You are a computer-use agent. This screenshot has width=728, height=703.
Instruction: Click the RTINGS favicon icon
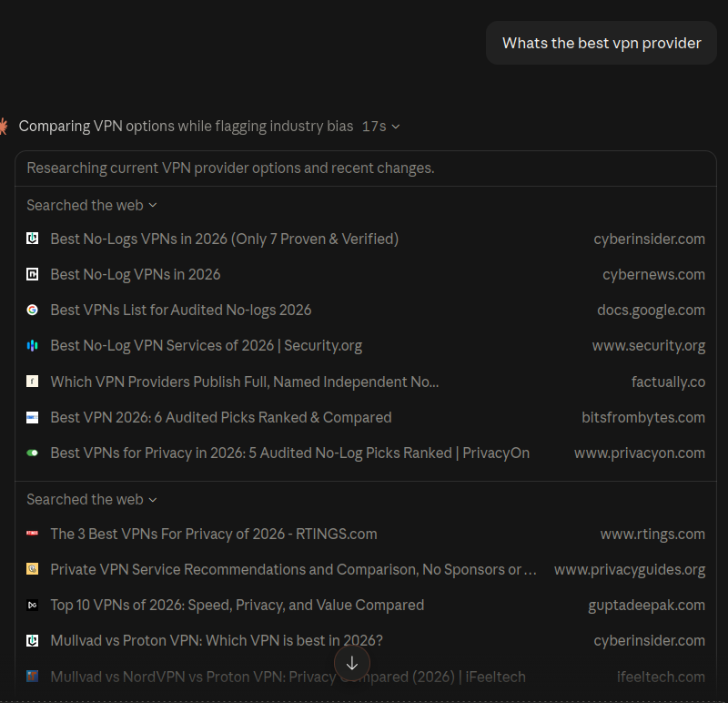[x=32, y=534]
